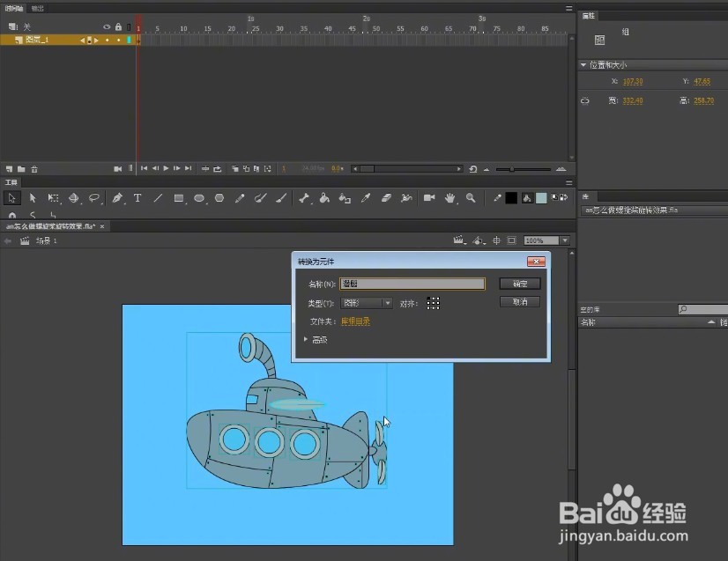Click the center stage icon
The width and height of the screenshot is (728, 561).
point(496,240)
